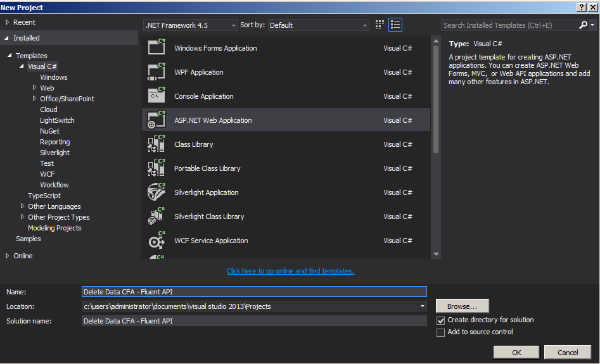This screenshot has width=600, height=364.
Task: Select the Cloud category in tree
Action: point(49,110)
